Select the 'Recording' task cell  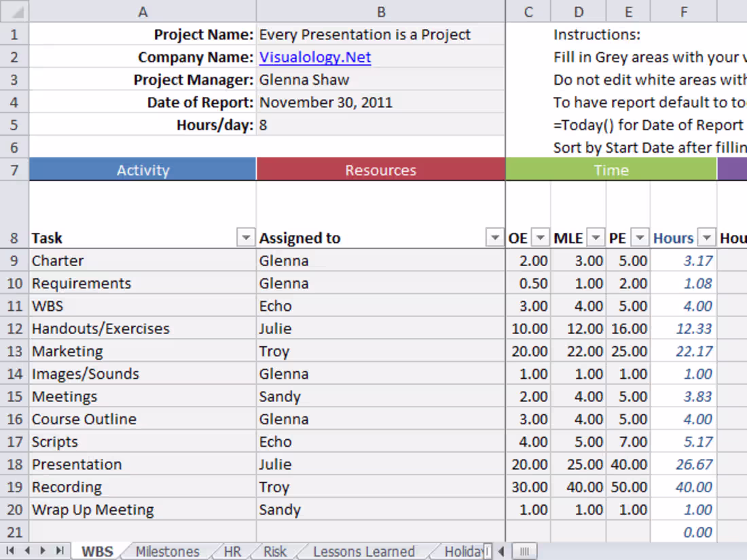tap(143, 487)
